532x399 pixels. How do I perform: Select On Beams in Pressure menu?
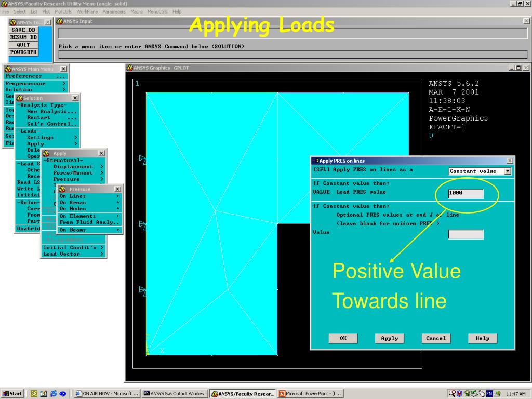pos(89,230)
